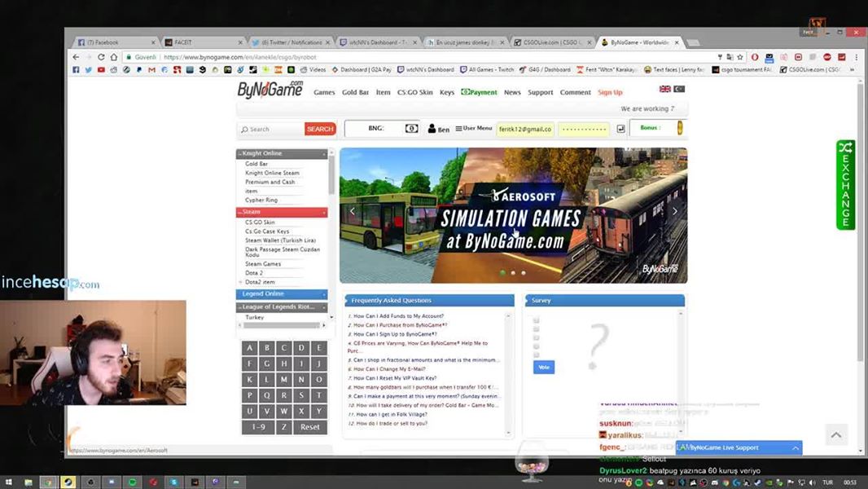Go to browser home page icon

click(113, 57)
